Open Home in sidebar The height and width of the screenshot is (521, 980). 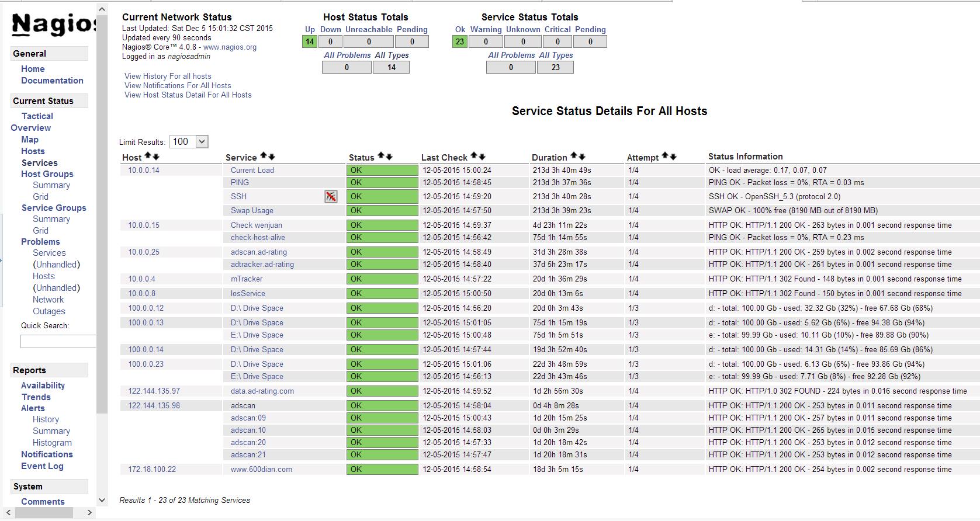pyautogui.click(x=33, y=69)
